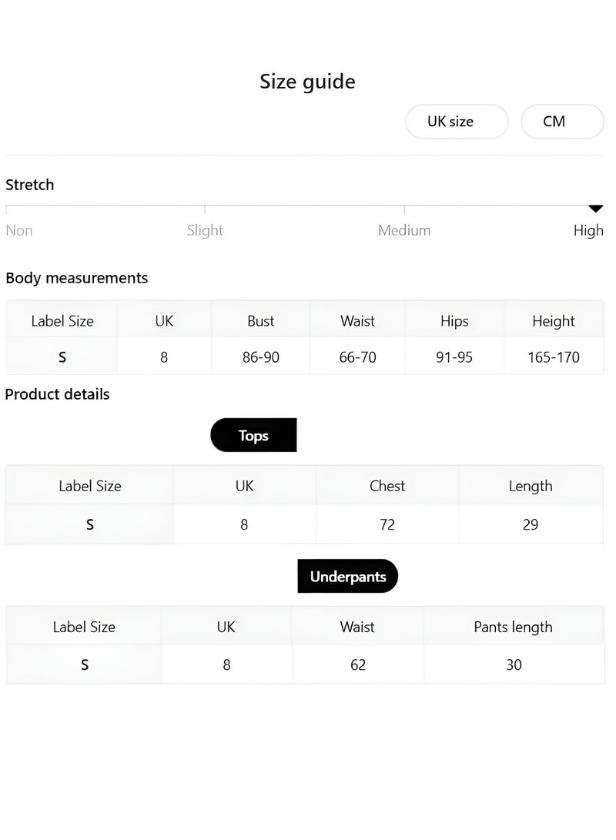Click the Height value 165-170
The image size is (616, 840).
(x=554, y=357)
